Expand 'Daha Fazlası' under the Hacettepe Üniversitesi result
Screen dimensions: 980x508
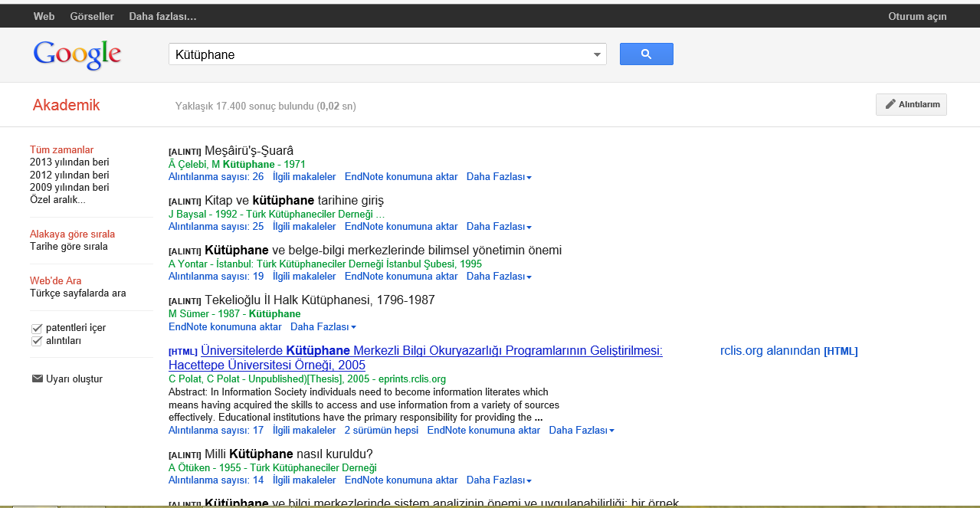[x=582, y=431]
